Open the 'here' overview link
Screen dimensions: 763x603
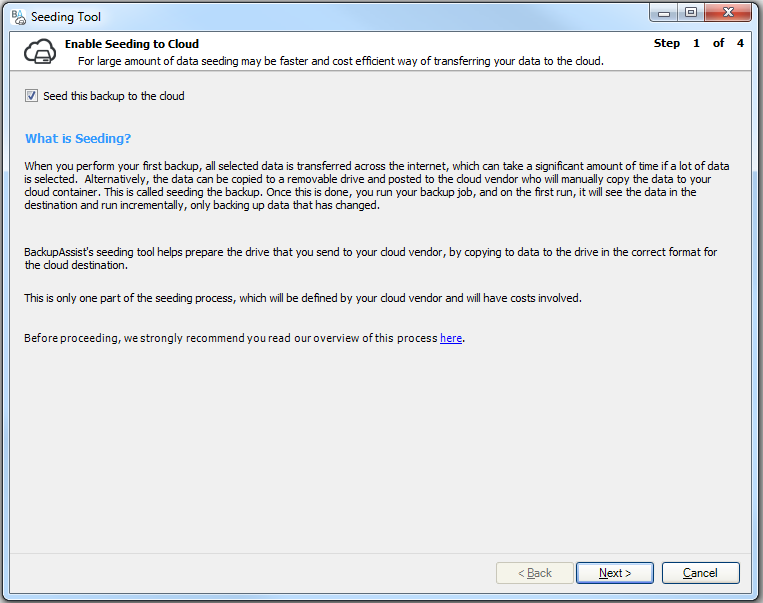(x=451, y=338)
